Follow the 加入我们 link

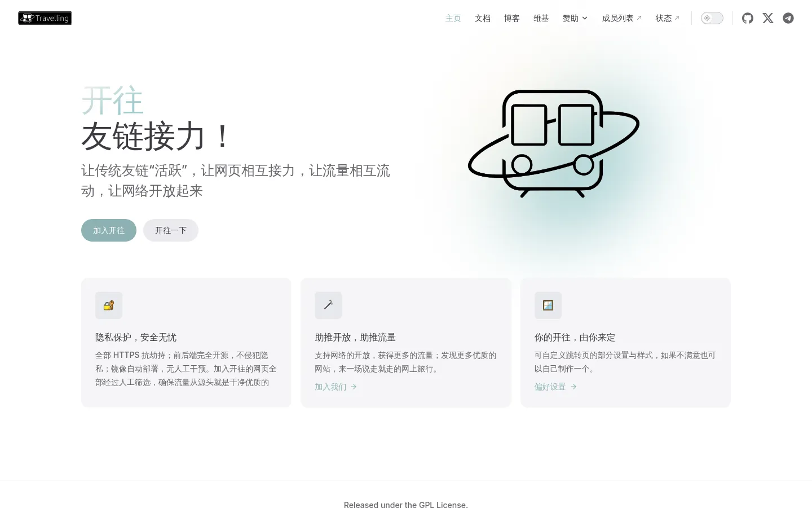pos(336,387)
